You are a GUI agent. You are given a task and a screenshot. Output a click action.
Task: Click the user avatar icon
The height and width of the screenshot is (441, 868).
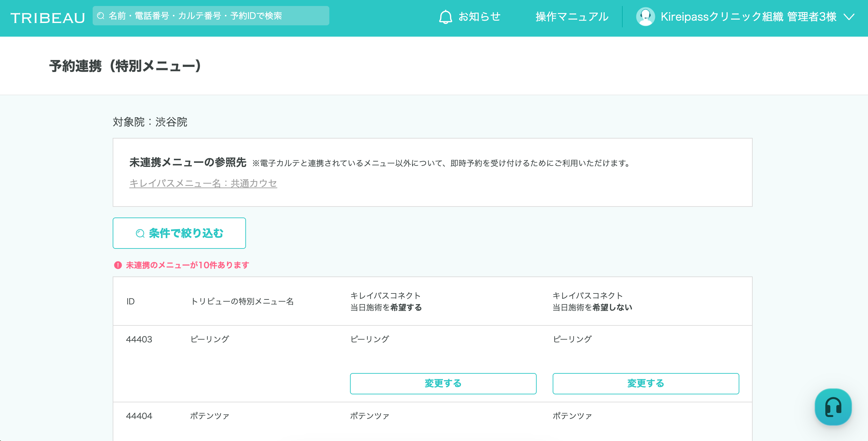645,17
